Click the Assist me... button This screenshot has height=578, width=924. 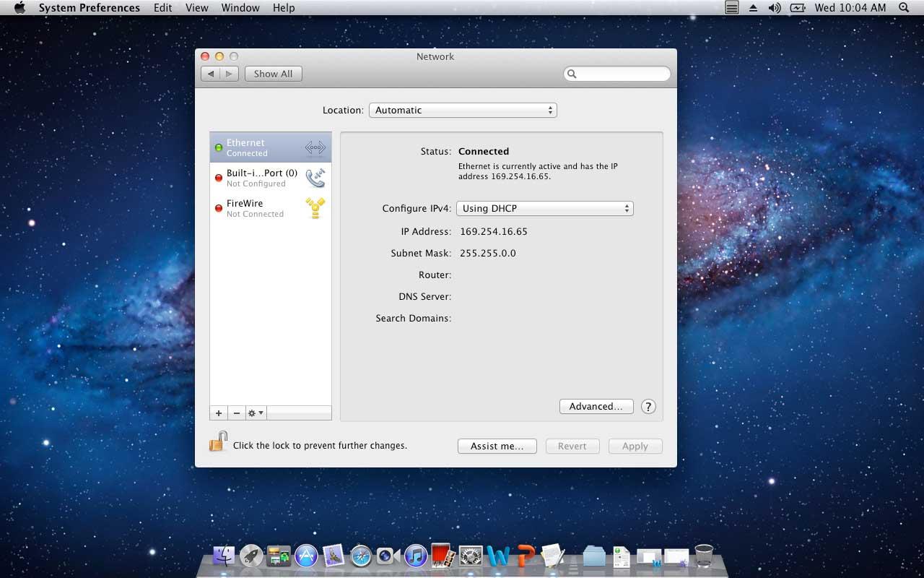coord(497,447)
